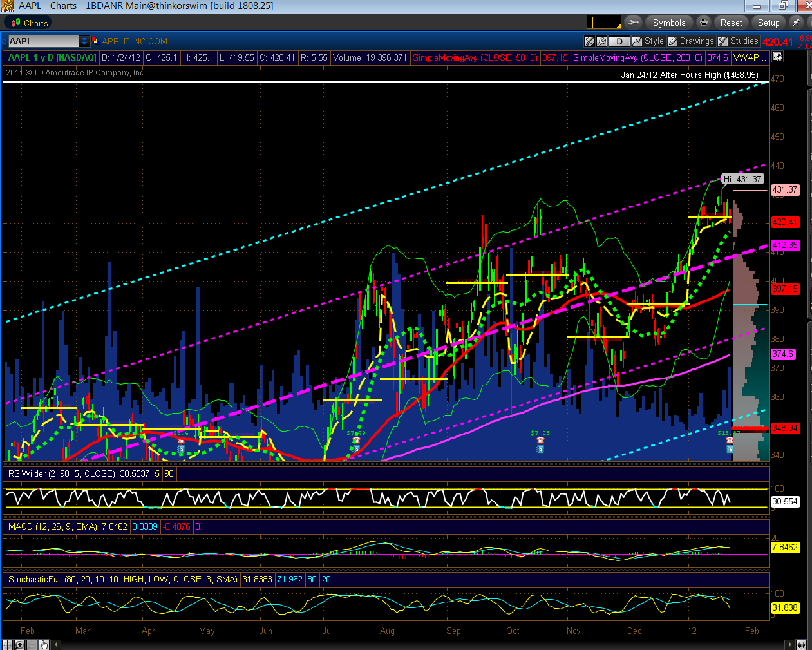Image resolution: width=812 pixels, height=650 pixels.
Task: Click the Jan 24/12 After Hours High label
Action: click(x=690, y=75)
